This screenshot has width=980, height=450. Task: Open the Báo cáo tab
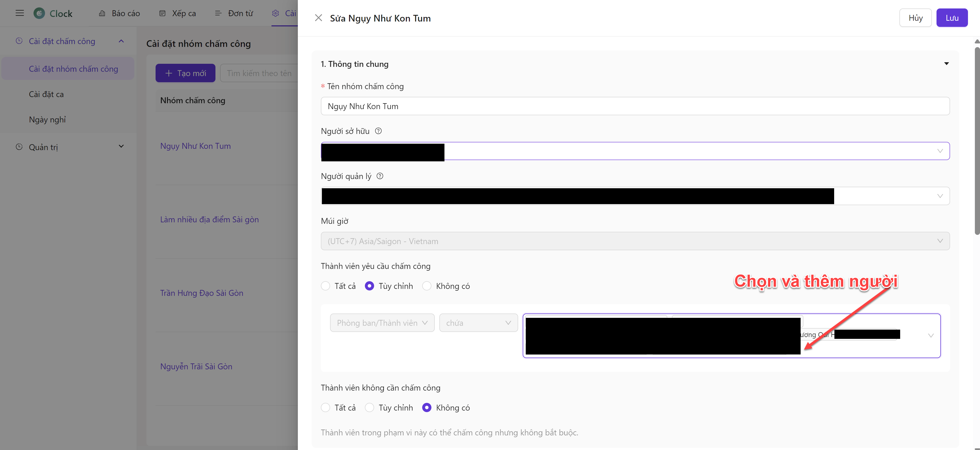(119, 13)
